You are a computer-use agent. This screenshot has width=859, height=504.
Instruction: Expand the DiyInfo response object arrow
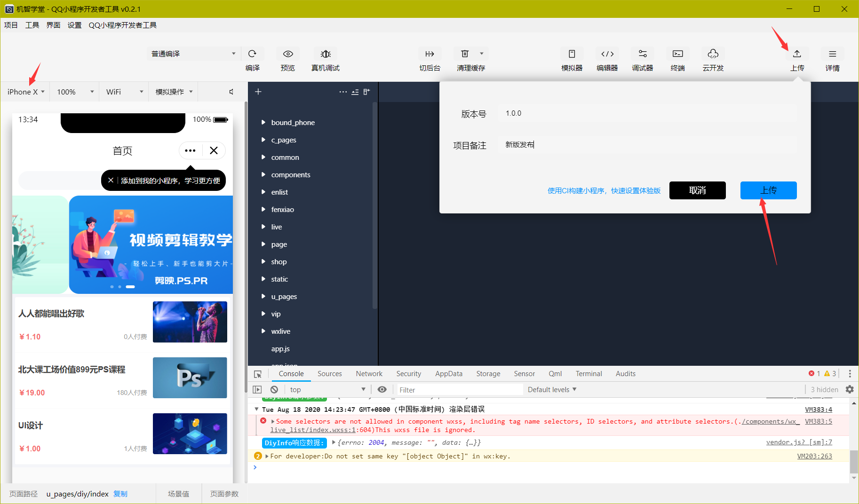pyautogui.click(x=334, y=442)
